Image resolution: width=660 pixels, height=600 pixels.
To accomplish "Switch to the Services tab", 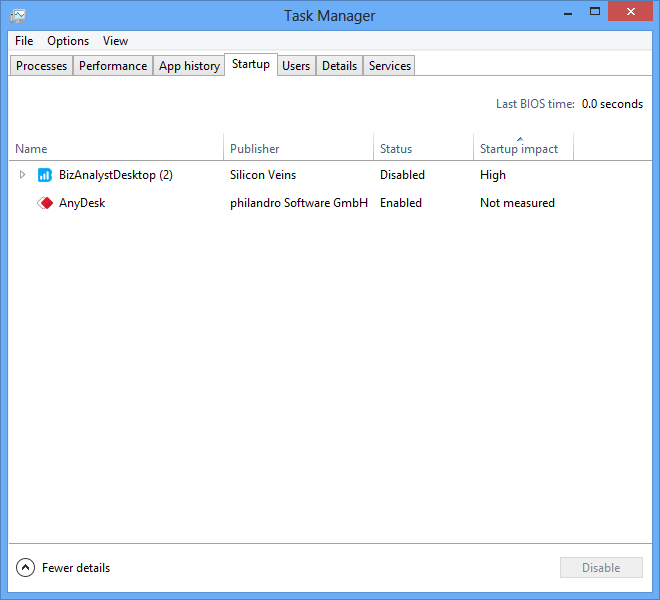I will click(x=390, y=66).
